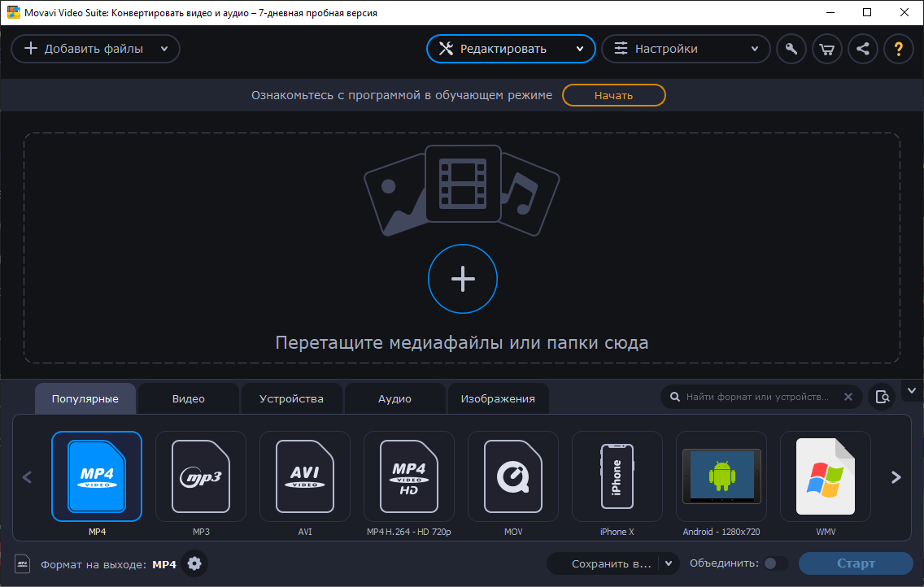924x587 pixels.
Task: Click the media files illustration graphic
Action: [462, 191]
